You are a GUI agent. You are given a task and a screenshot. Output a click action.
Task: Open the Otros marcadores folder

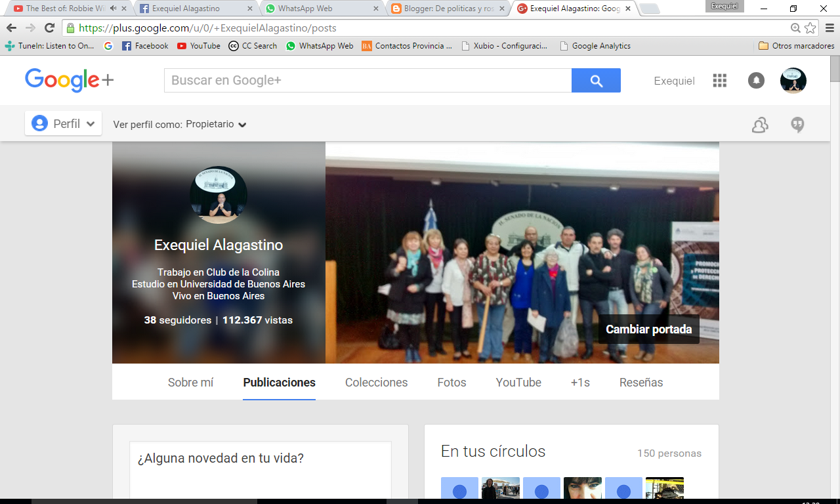[797, 46]
